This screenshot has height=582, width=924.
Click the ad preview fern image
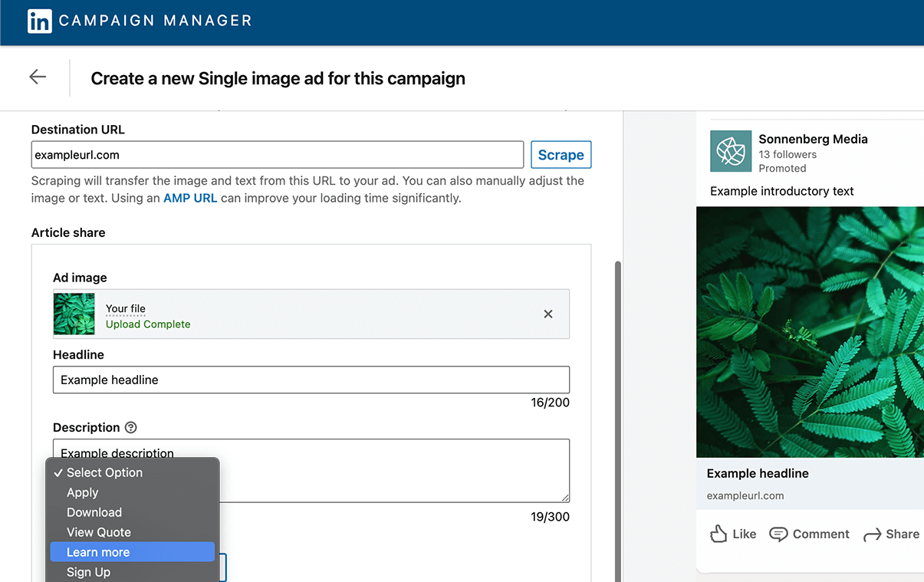coord(810,332)
